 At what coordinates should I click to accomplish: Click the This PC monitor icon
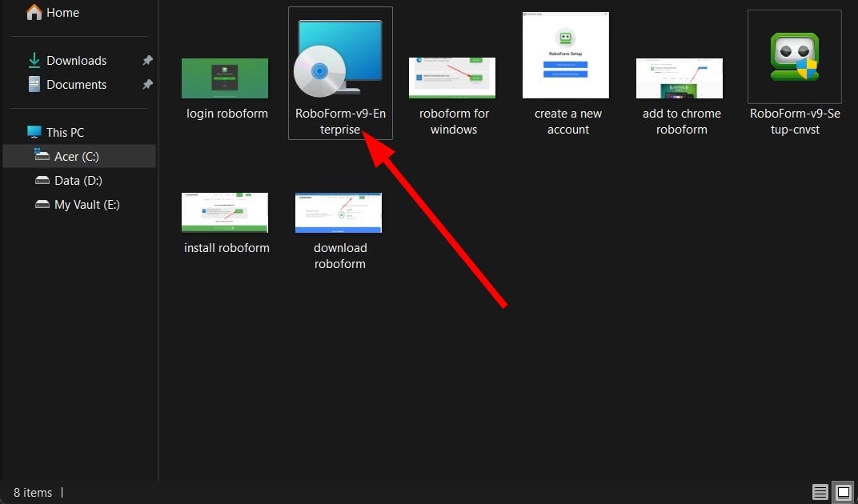coord(34,132)
